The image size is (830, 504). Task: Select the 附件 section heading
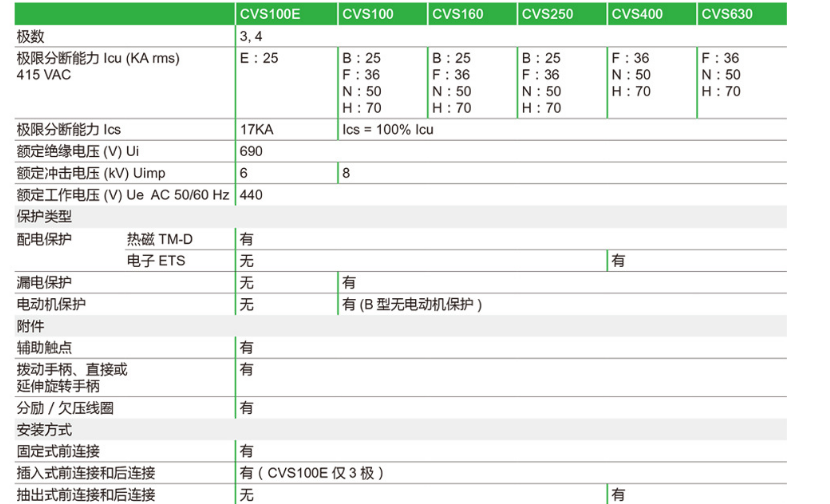(30, 326)
